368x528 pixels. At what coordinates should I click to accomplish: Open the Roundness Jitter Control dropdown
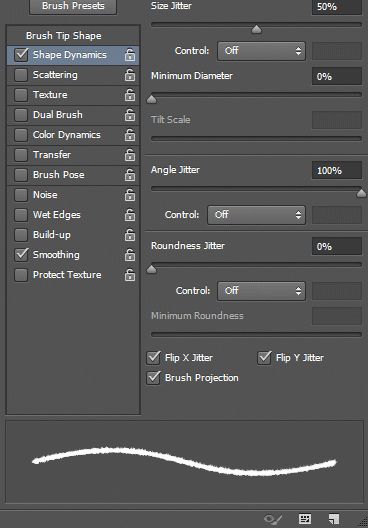(262, 291)
